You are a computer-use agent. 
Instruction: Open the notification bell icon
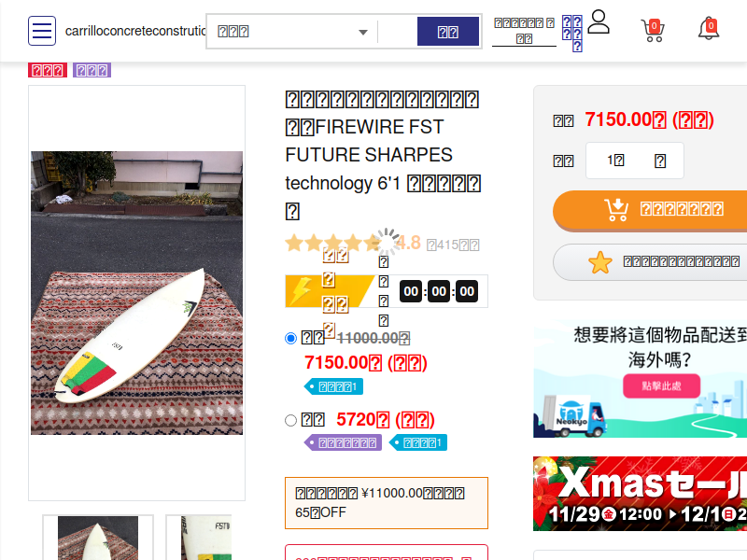click(709, 30)
